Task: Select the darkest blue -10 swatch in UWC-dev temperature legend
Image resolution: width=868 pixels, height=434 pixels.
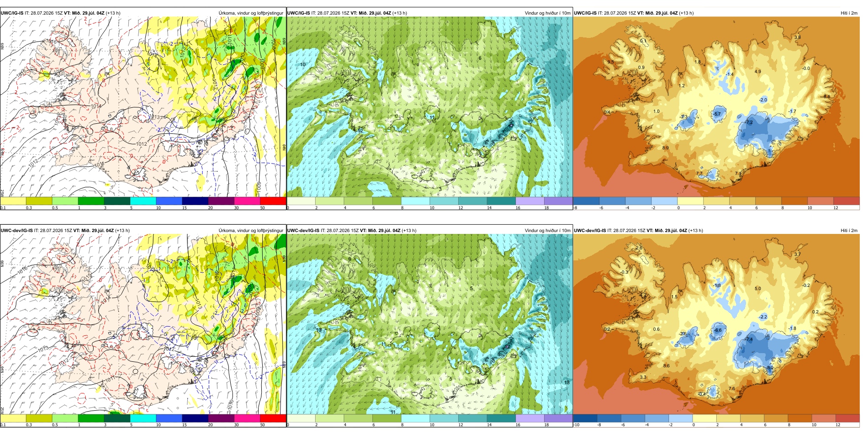Action: tap(585, 418)
